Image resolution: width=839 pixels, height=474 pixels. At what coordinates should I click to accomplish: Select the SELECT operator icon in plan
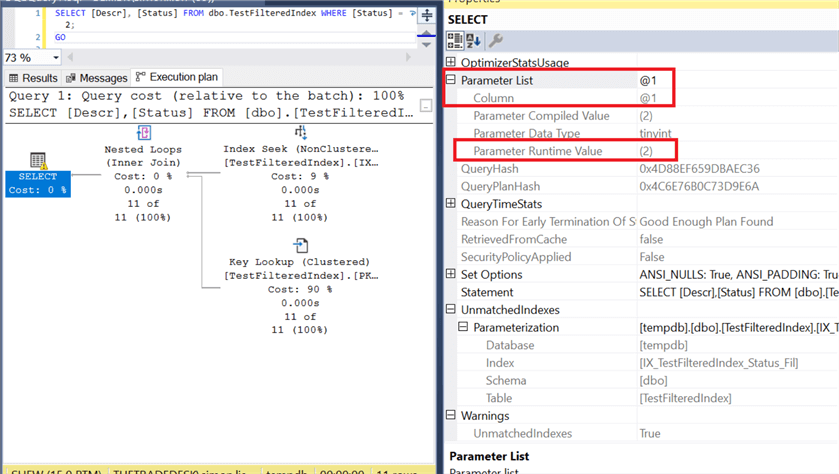click(38, 160)
